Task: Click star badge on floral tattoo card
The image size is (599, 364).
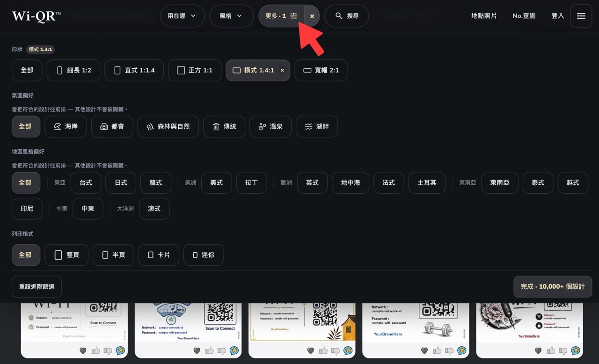Action: click(576, 350)
